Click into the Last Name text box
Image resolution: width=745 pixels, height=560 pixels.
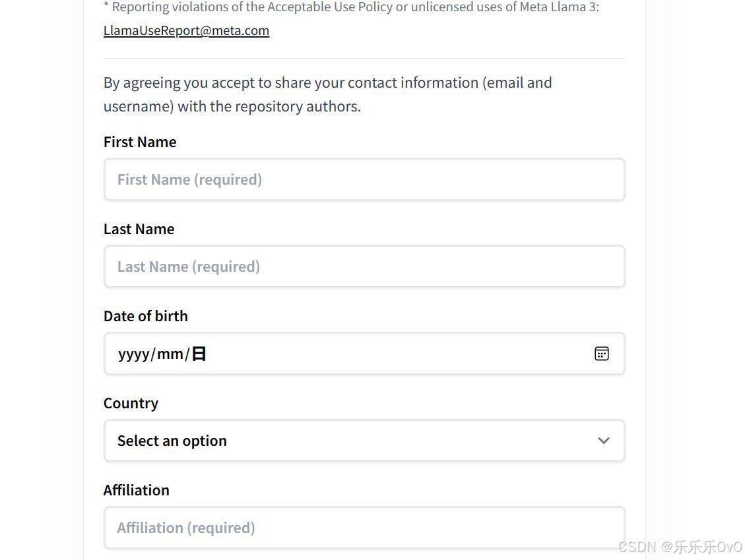[364, 266]
